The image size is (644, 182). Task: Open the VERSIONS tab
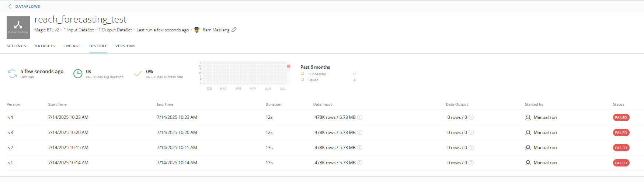125,46
